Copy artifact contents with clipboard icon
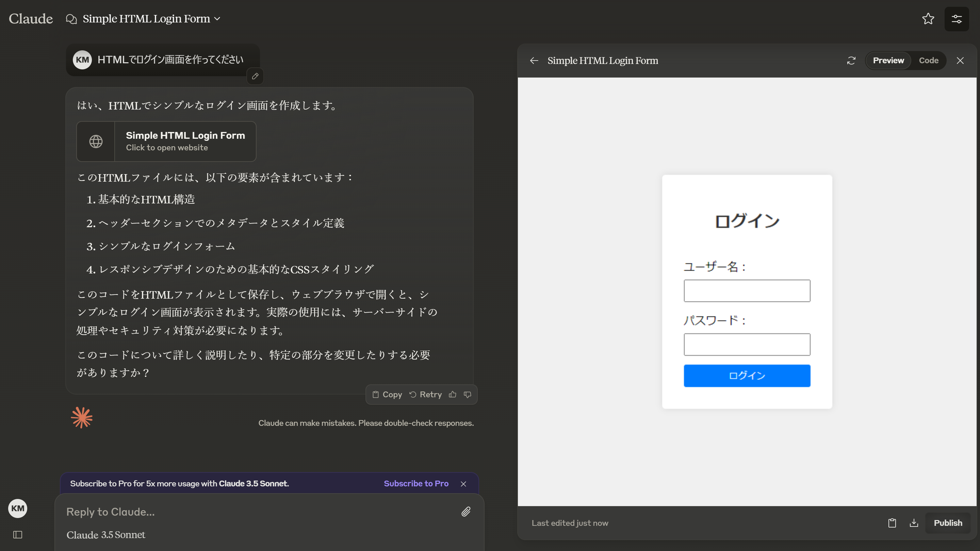Screen dimensions: 980x551 892,523
